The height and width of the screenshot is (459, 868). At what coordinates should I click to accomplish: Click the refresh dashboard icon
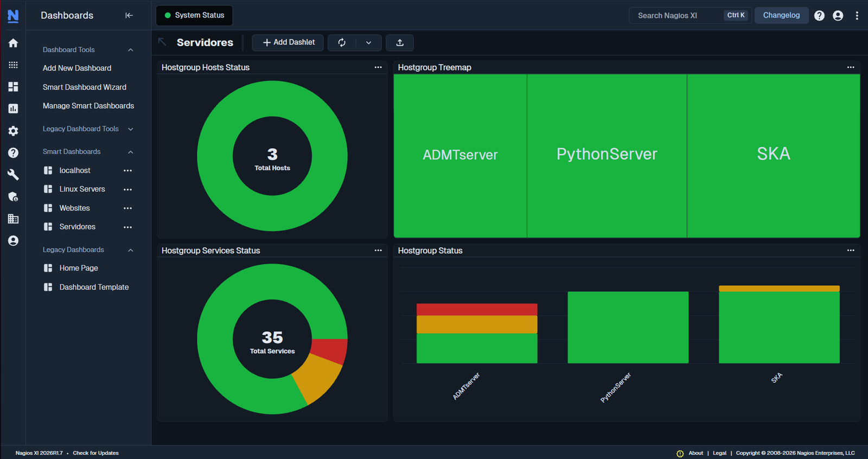pos(342,42)
